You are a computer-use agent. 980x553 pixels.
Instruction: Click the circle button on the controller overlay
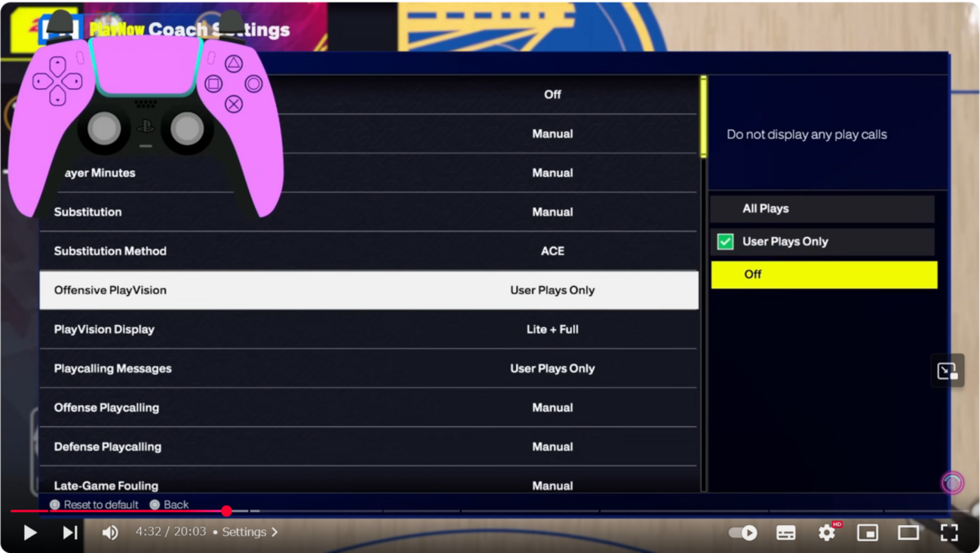click(x=253, y=84)
